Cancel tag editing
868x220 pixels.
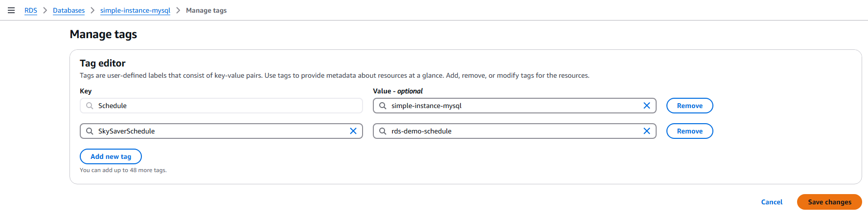772,202
